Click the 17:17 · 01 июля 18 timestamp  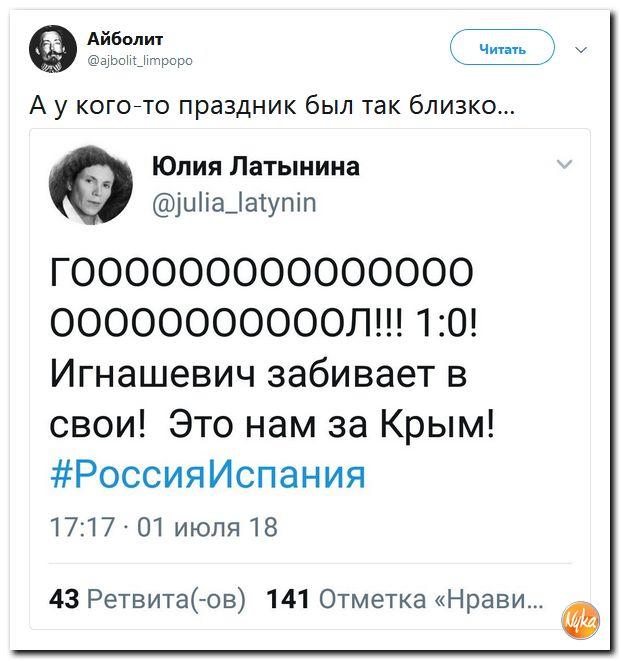pyautogui.click(x=164, y=526)
